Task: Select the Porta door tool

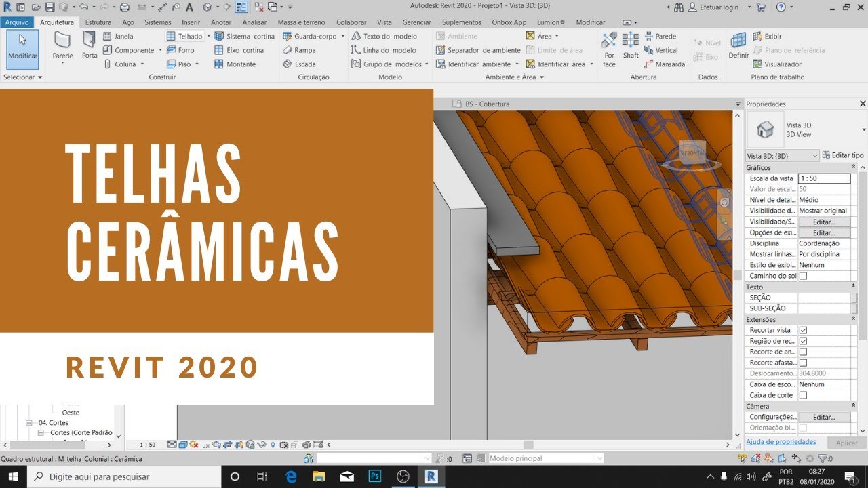Action: pyautogui.click(x=90, y=45)
